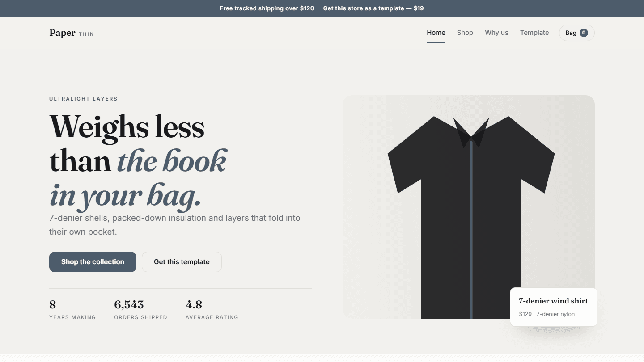This screenshot has width=644, height=362.
Task: Go to the Why us page
Action: (496, 33)
